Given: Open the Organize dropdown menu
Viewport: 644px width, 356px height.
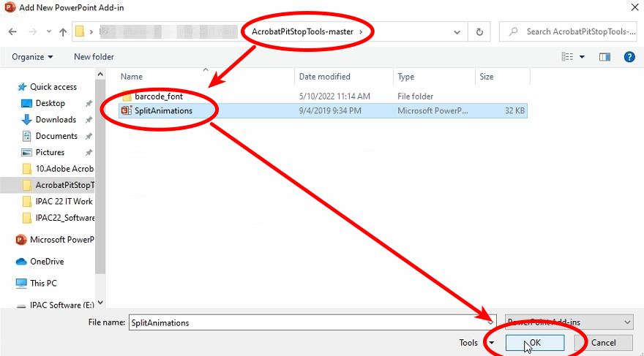Looking at the screenshot, I should [33, 57].
